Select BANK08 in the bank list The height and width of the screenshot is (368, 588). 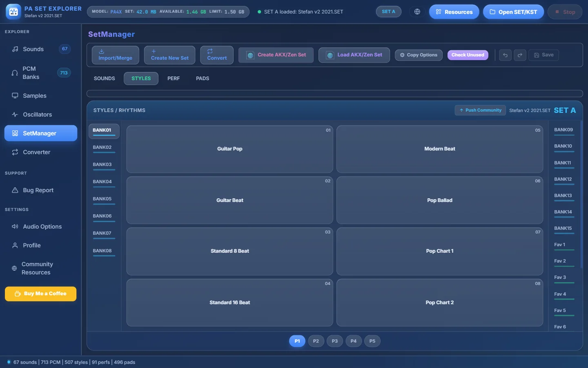104,252
